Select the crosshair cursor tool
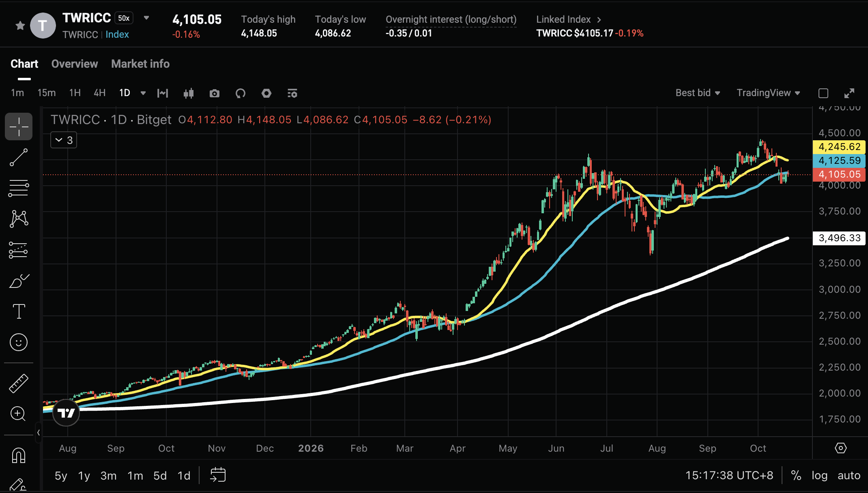 19,126
